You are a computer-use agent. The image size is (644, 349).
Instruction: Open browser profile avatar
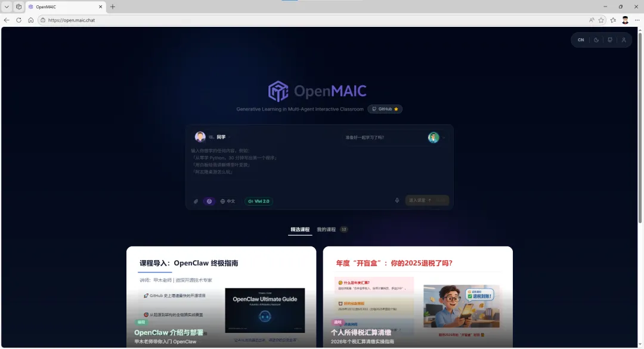coord(625,20)
